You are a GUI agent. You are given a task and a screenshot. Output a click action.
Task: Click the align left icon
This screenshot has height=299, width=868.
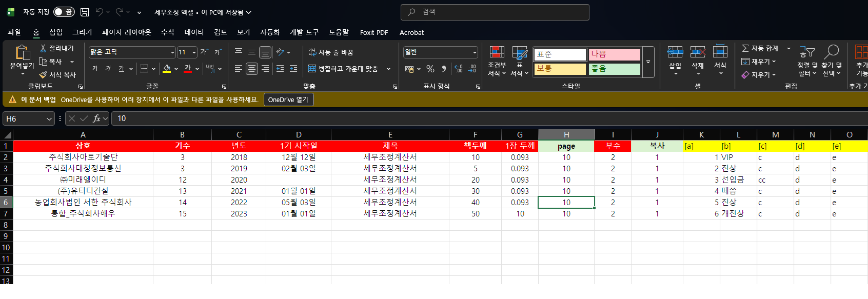[x=239, y=69]
